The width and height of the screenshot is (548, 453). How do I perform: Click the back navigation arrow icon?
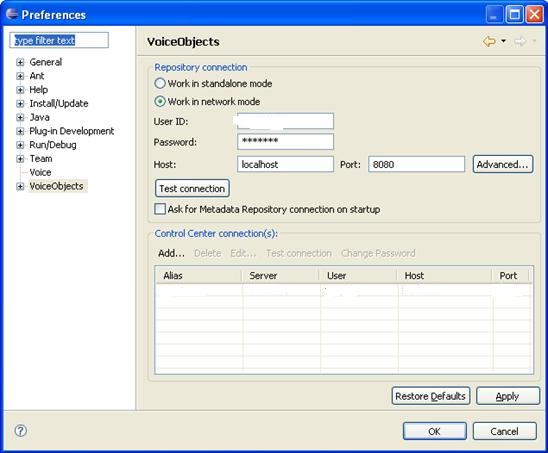click(489, 41)
